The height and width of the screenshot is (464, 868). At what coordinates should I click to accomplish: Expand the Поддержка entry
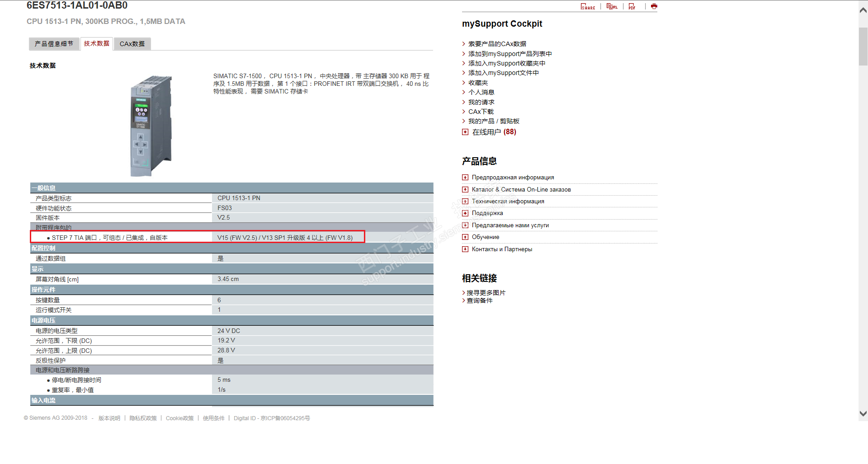(465, 213)
